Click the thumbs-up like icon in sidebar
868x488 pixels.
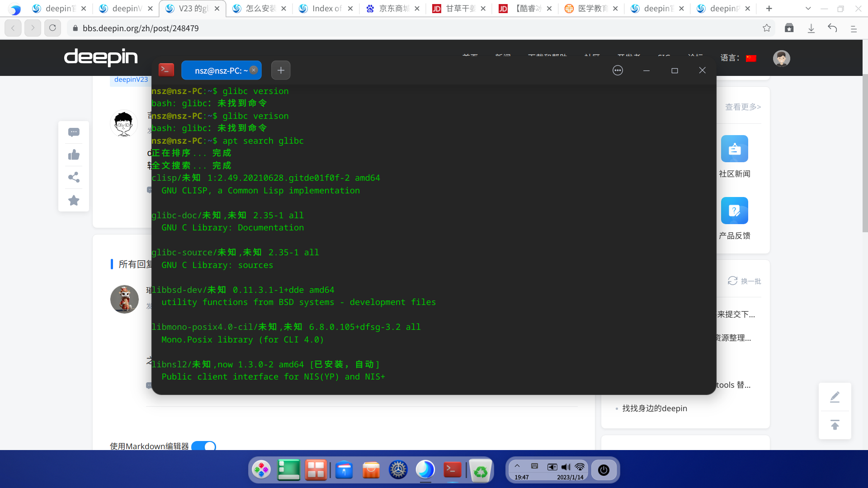(74, 155)
